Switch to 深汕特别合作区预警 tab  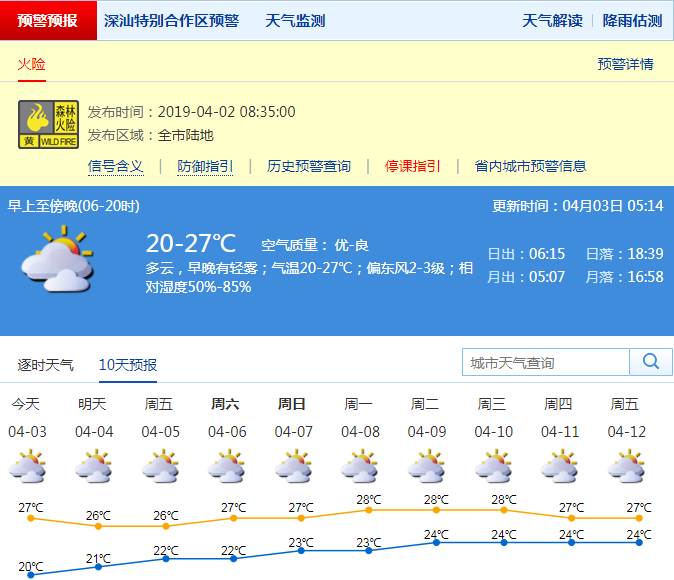172,21
